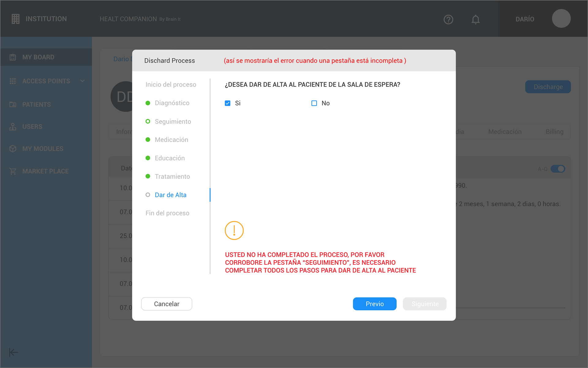Click the Siguiente button
The width and height of the screenshot is (588, 368).
pyautogui.click(x=425, y=304)
